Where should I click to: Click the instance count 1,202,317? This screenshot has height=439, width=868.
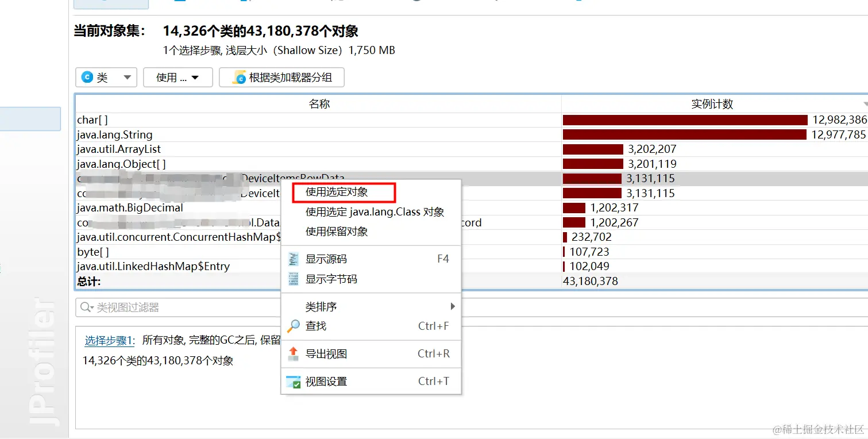coord(614,208)
